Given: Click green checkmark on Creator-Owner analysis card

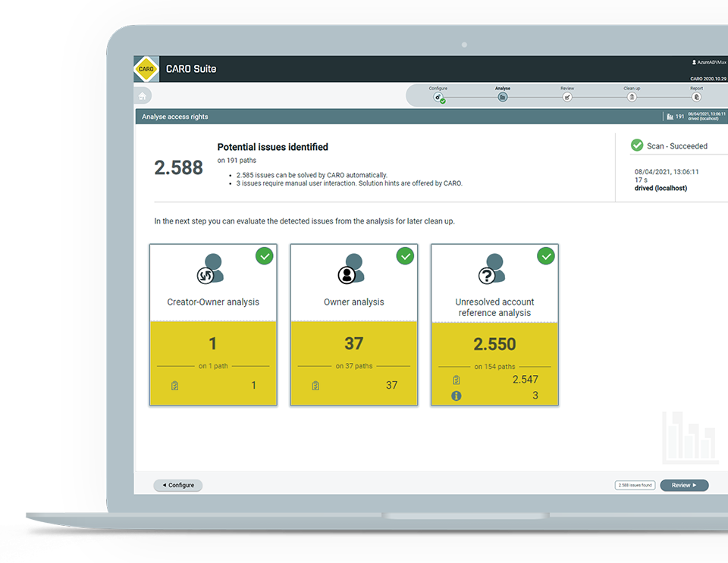Looking at the screenshot, I should click(265, 256).
